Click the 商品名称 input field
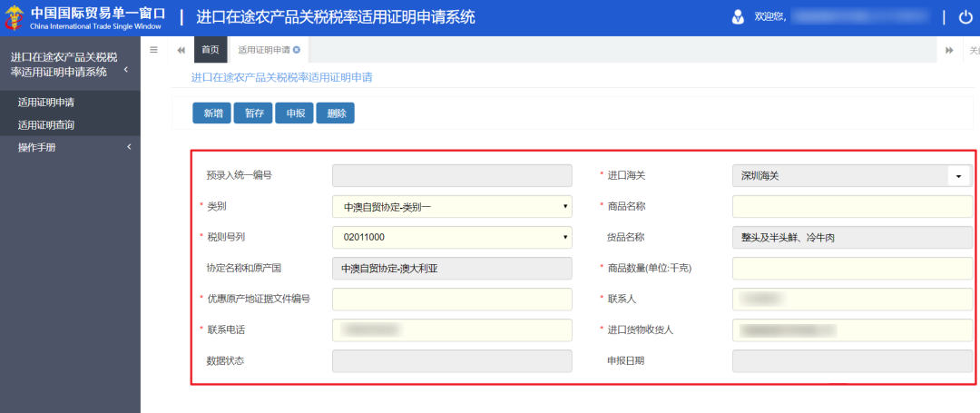 click(x=851, y=207)
